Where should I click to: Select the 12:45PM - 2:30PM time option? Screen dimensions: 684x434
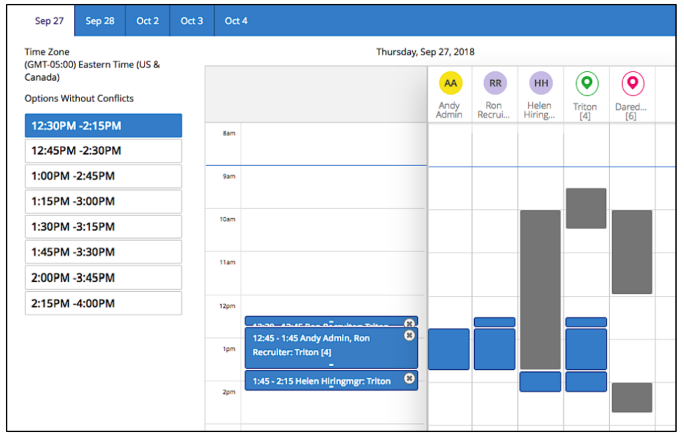point(103,151)
